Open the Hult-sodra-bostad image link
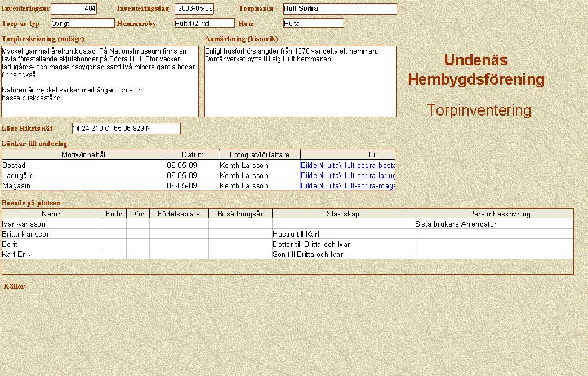 [348, 166]
